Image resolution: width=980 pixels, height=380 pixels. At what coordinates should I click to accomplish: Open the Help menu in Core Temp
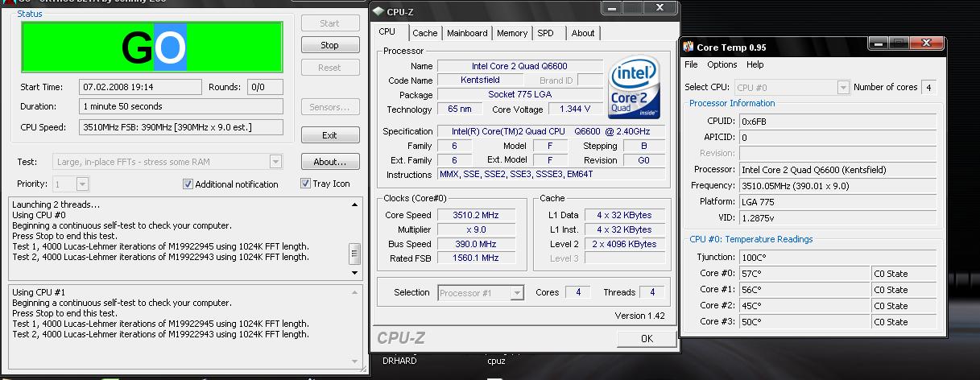[x=755, y=64]
